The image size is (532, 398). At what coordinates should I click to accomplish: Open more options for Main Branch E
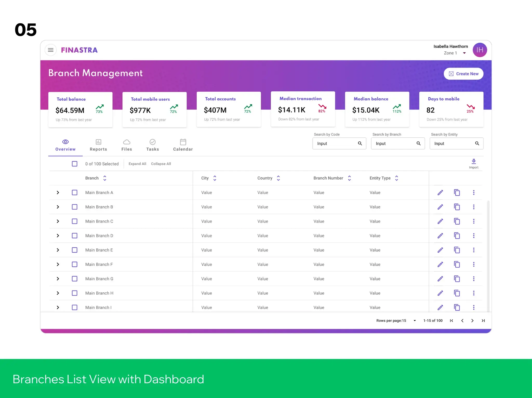(x=474, y=250)
